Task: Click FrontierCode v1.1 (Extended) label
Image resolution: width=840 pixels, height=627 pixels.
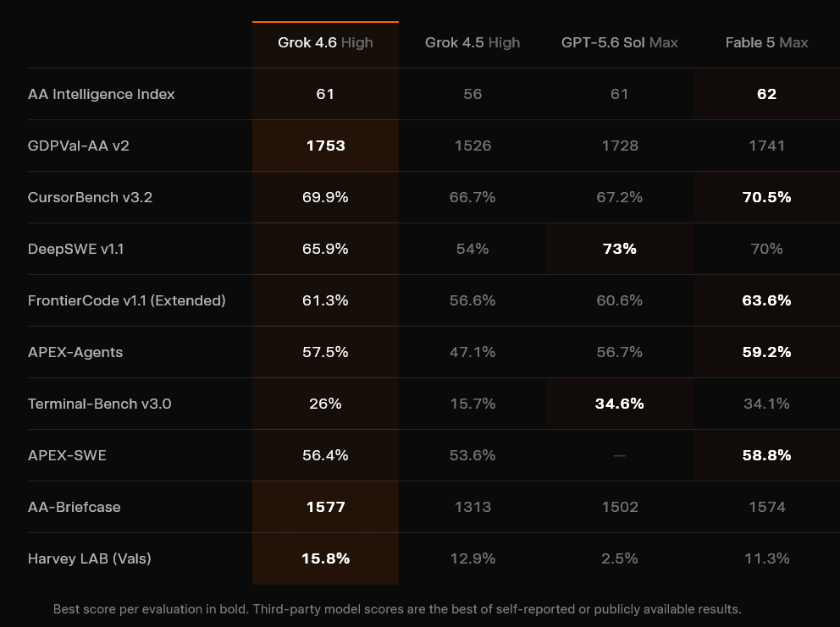Action: click(126, 300)
